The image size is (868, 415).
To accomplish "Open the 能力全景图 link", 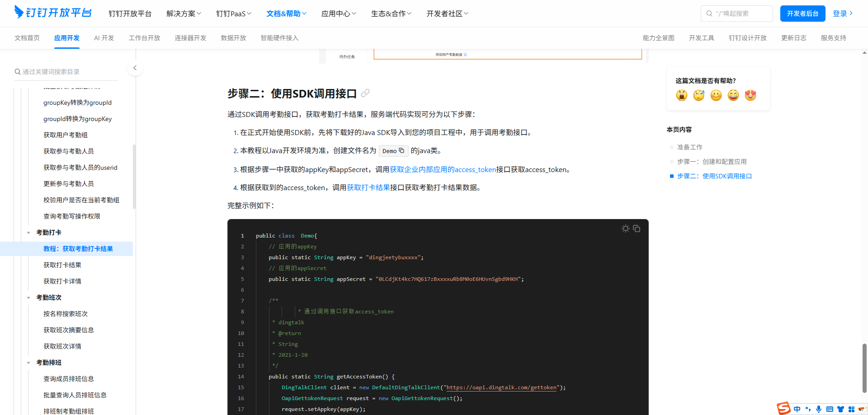I will [659, 38].
